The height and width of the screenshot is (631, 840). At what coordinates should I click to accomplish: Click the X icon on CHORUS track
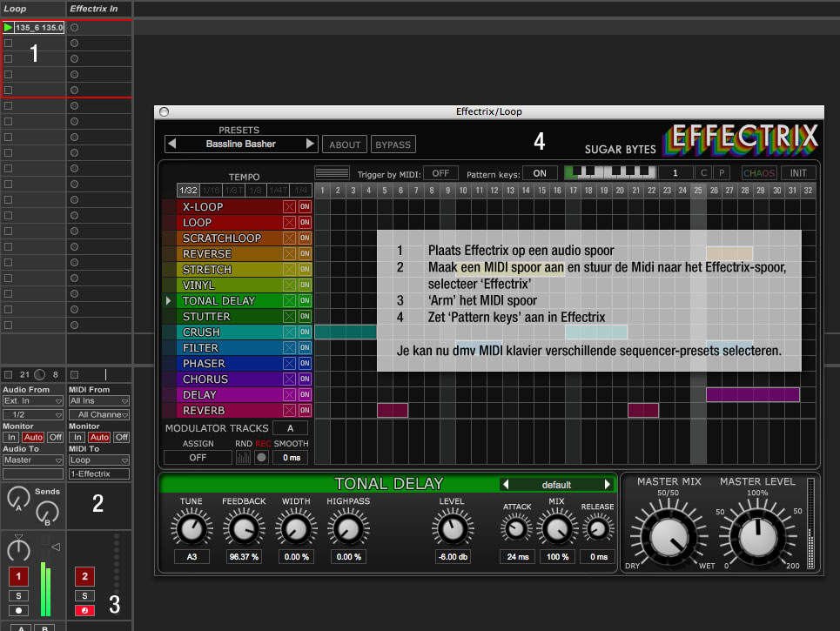289,379
